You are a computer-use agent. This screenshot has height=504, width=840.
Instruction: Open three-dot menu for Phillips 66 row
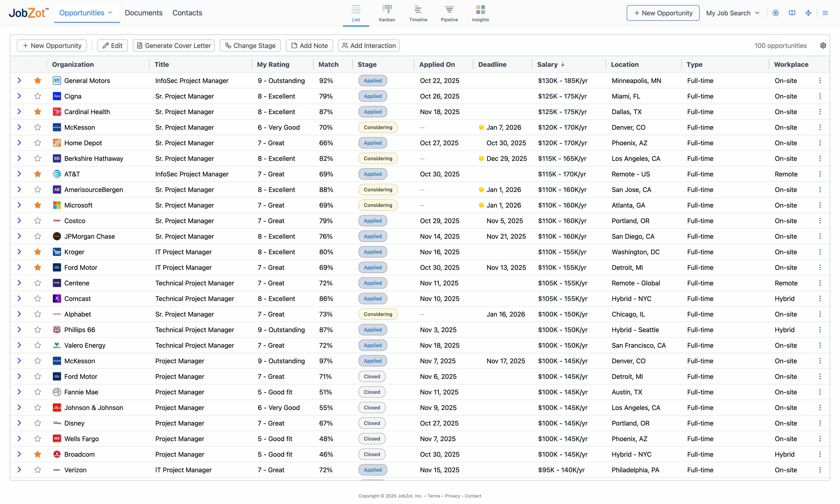click(820, 329)
